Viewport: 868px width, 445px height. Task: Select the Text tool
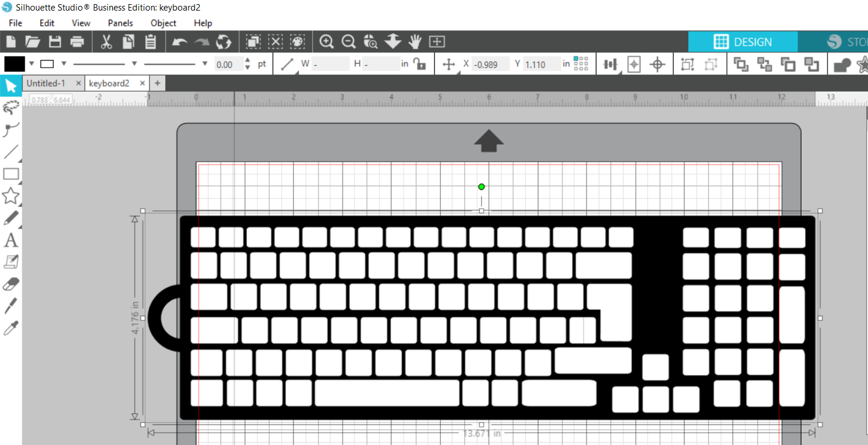coord(11,240)
